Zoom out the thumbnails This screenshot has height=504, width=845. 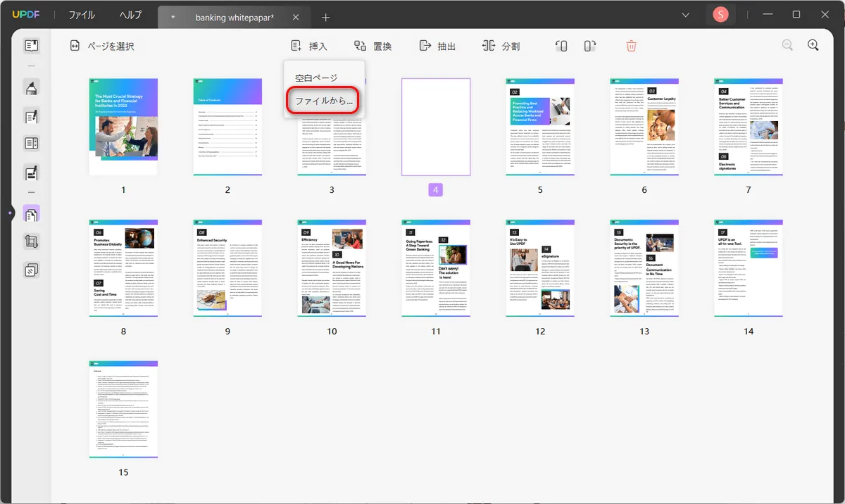click(787, 45)
